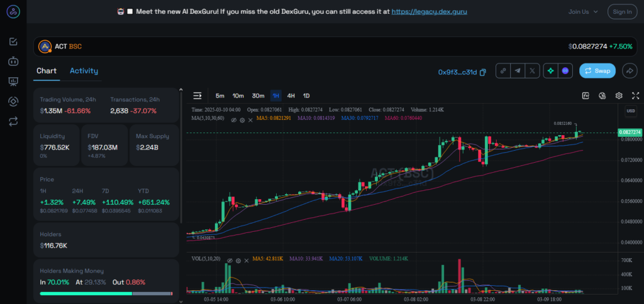Click the 24H price change +7.49%
Screen dimensions: 644x304
(84, 202)
